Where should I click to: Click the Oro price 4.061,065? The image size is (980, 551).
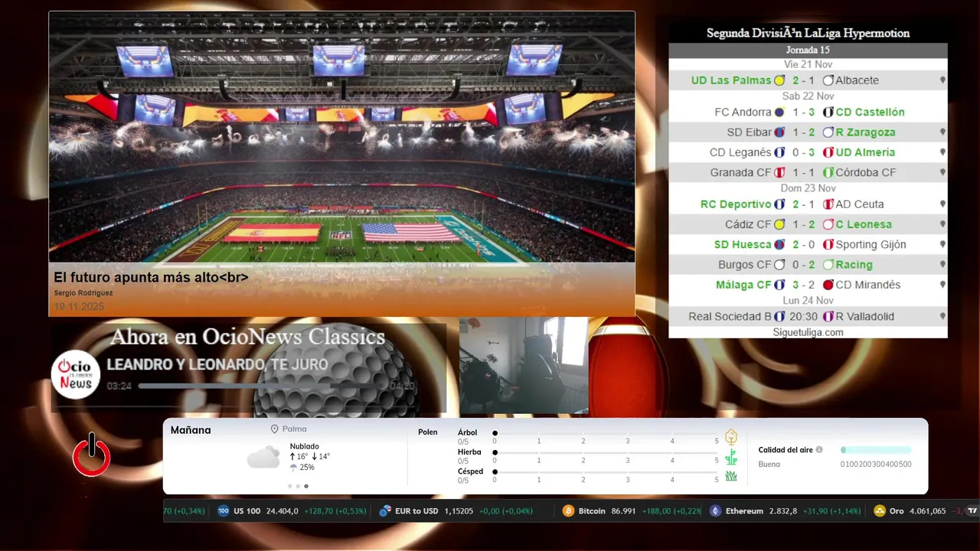[927, 510]
